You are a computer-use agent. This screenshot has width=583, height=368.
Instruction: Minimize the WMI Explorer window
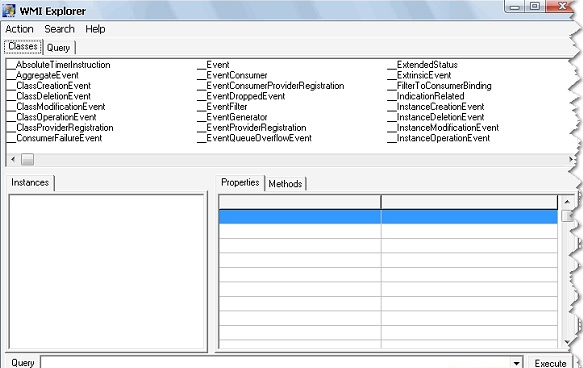pos(515,6)
